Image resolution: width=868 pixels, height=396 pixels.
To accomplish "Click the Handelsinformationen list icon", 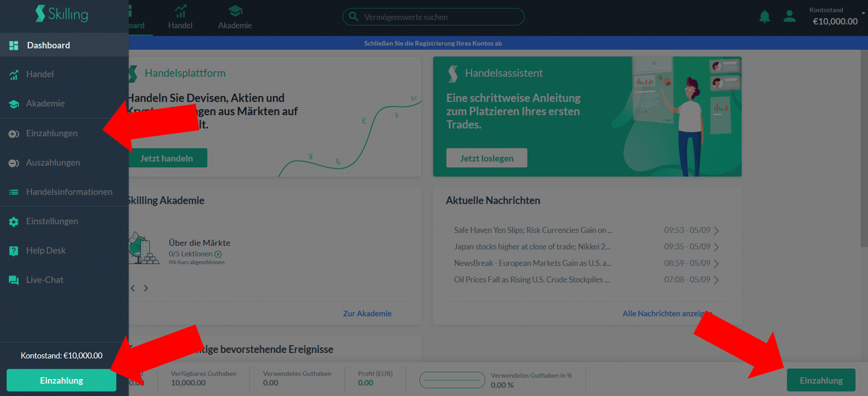I will click(14, 192).
